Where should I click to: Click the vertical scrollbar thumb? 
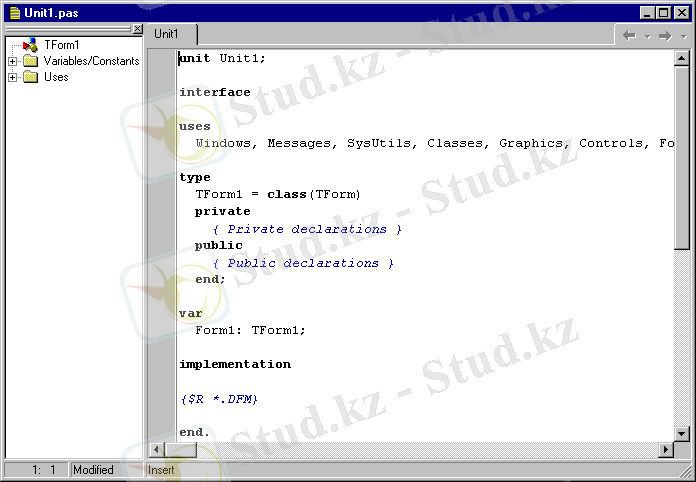pos(681,158)
